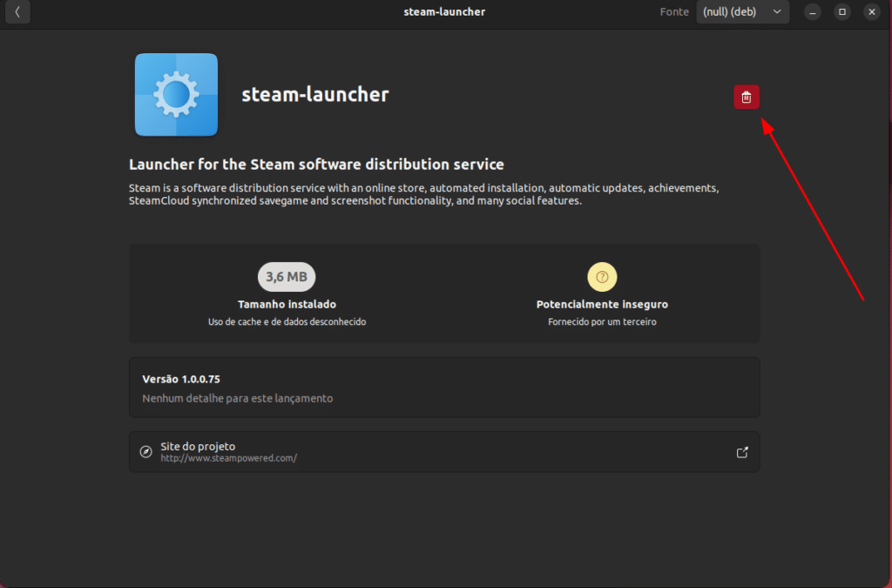
Task: Open the "(null) (deb)" source dropdown
Action: pyautogui.click(x=742, y=12)
